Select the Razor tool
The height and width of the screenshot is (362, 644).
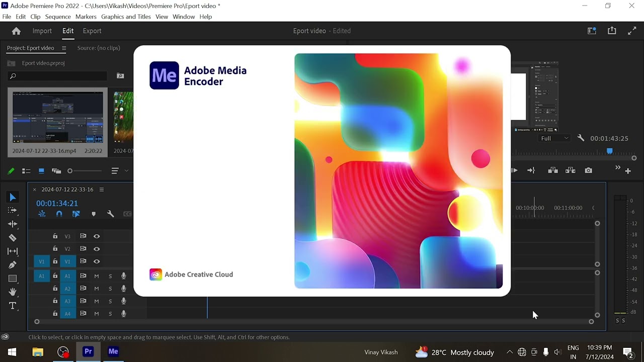pyautogui.click(x=13, y=238)
